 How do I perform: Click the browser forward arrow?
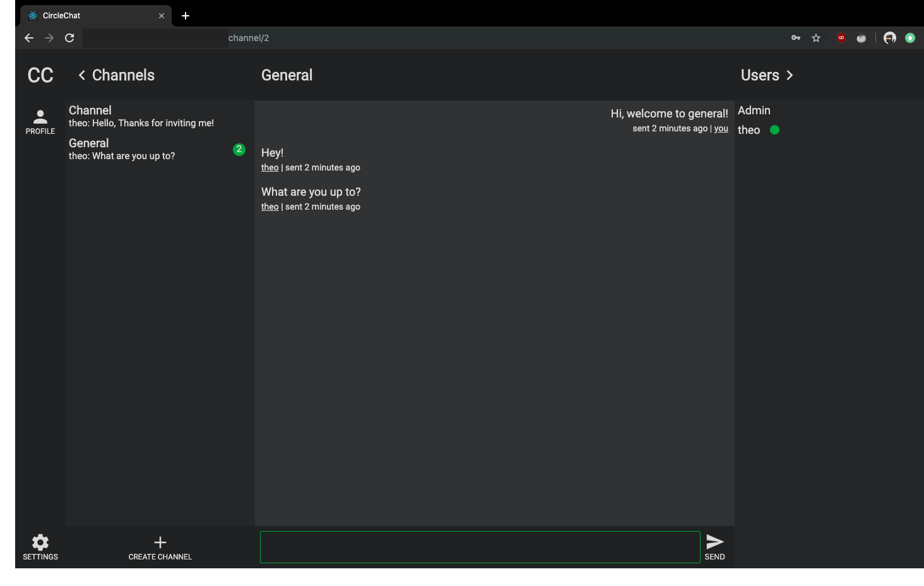49,38
